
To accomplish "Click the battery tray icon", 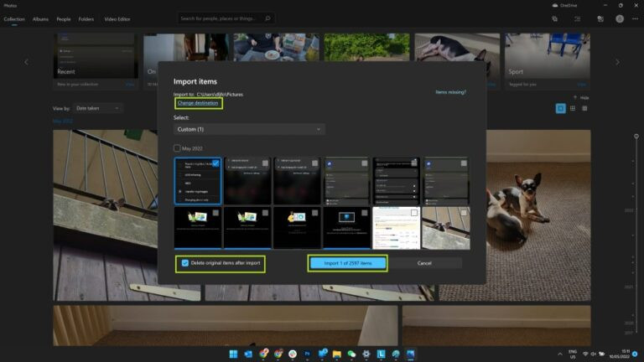I will (602, 354).
